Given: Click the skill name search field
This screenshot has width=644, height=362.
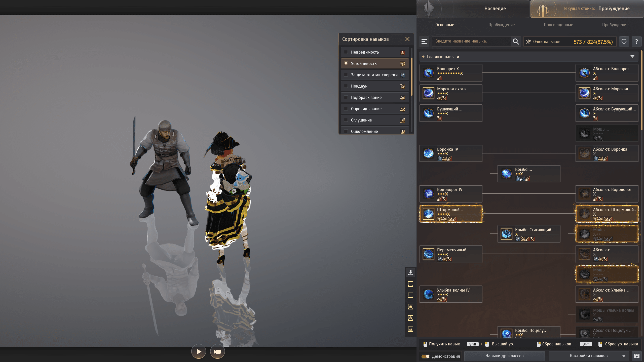Looking at the screenshot, I should pos(471,41).
